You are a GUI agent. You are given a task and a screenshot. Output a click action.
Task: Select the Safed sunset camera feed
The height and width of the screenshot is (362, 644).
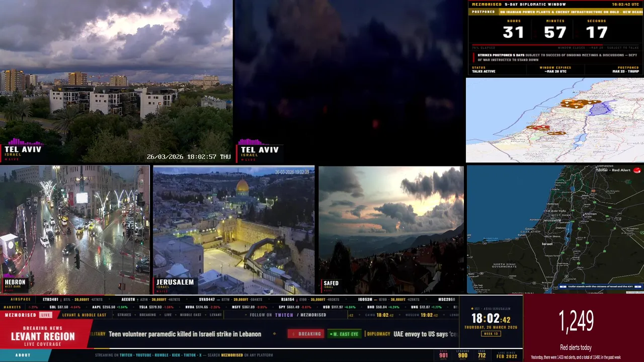(x=391, y=230)
